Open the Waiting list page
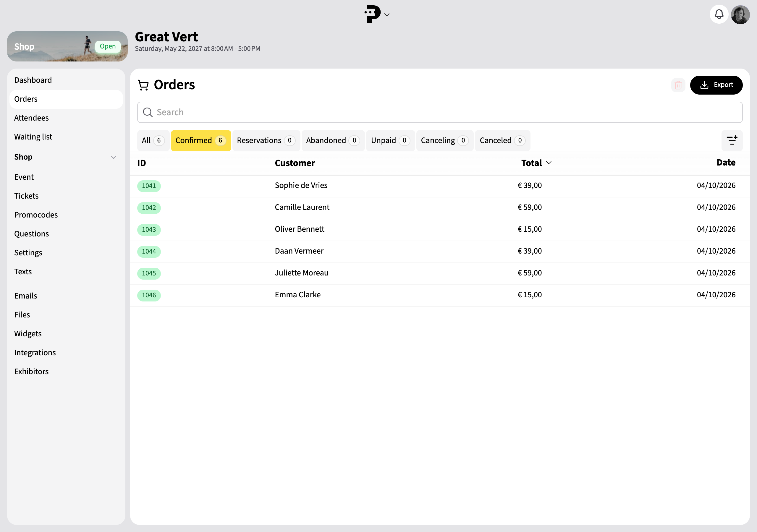This screenshot has width=757, height=532. (66, 137)
